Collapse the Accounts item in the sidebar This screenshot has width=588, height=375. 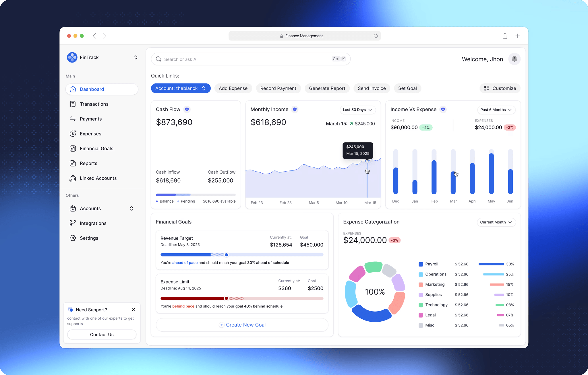[131, 208]
